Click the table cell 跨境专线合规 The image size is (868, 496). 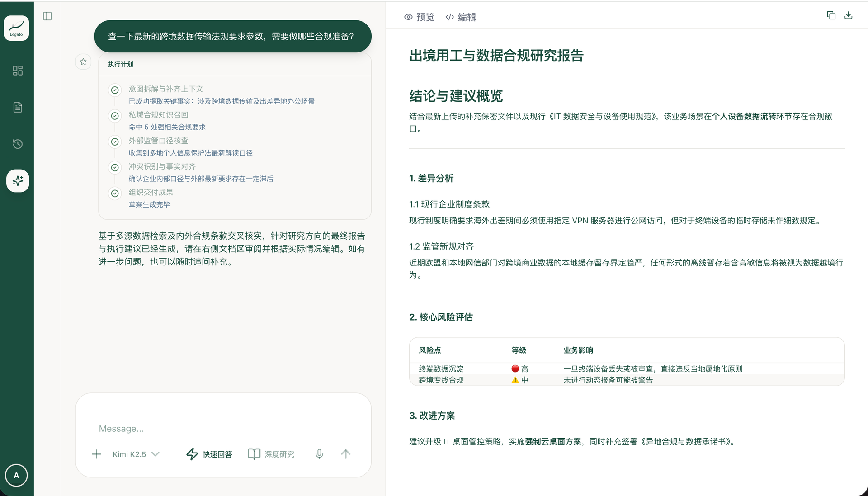click(x=441, y=380)
